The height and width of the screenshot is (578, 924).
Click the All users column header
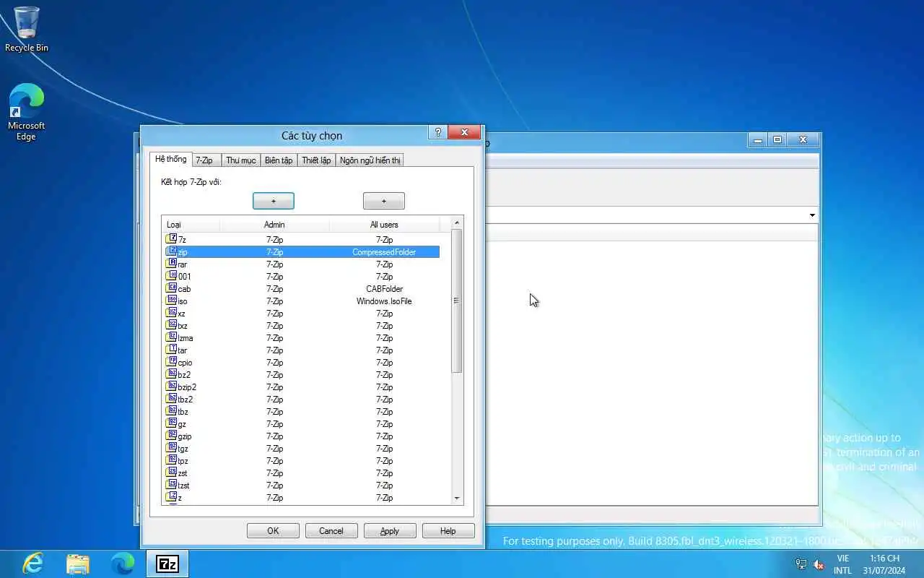point(384,225)
